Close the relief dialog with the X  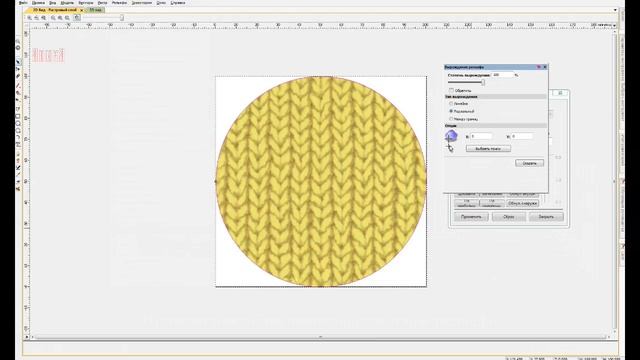coord(544,67)
